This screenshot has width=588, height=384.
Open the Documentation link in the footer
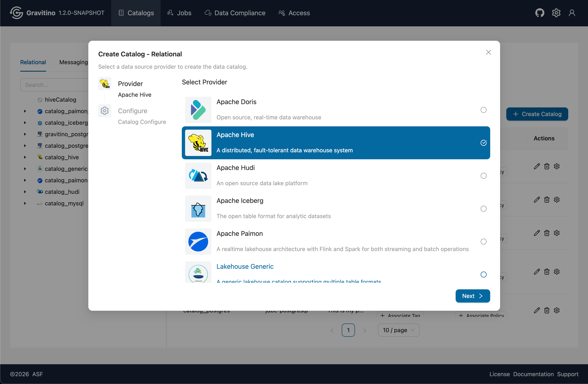coord(533,374)
